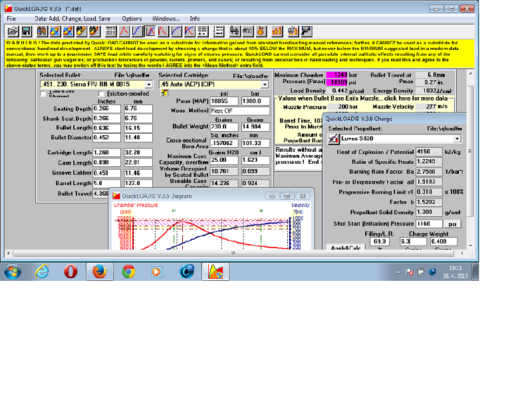This screenshot has width=532, height=416.
Task: Open the Info menu
Action: 194,19
